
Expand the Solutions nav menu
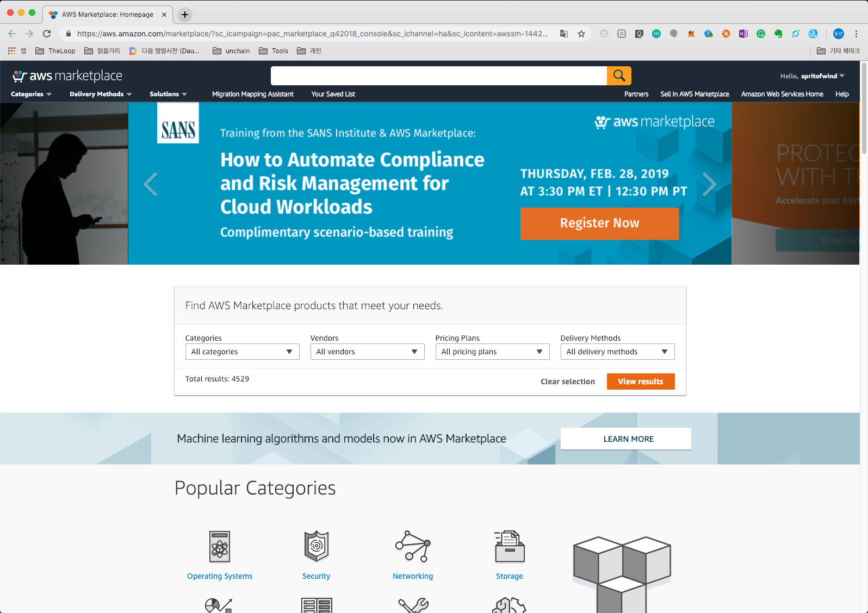(168, 94)
